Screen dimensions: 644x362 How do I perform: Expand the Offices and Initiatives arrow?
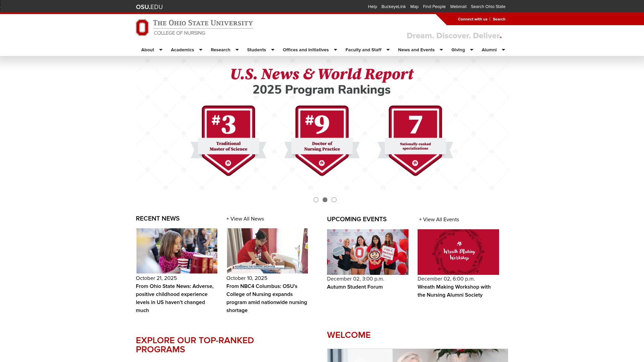[335, 50]
